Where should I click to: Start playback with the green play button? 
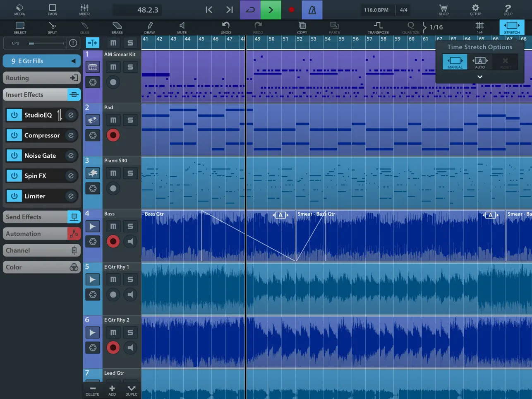pyautogui.click(x=271, y=10)
